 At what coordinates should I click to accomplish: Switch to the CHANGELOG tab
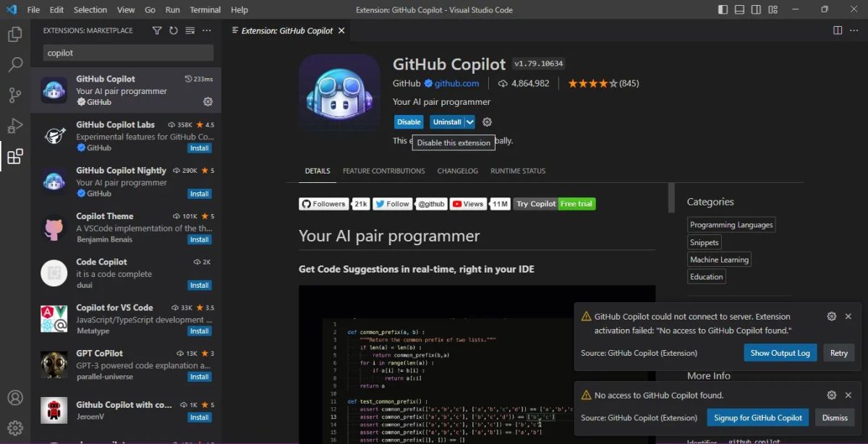(457, 171)
